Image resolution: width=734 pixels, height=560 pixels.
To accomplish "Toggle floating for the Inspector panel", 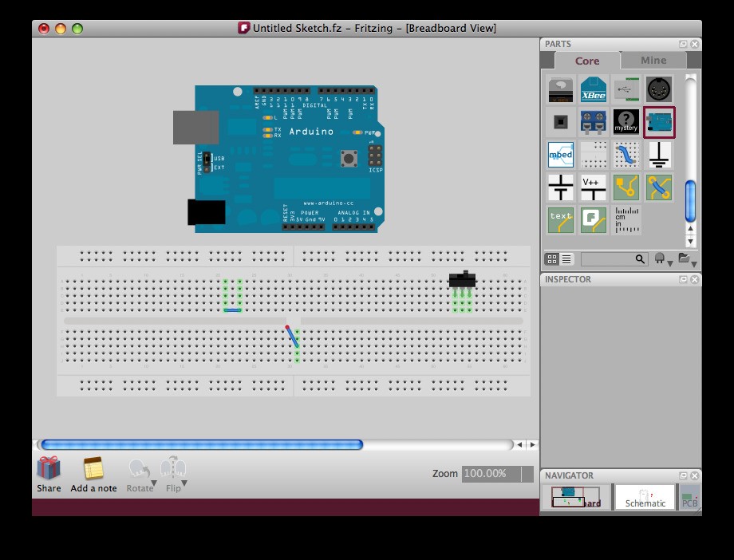I will click(683, 279).
